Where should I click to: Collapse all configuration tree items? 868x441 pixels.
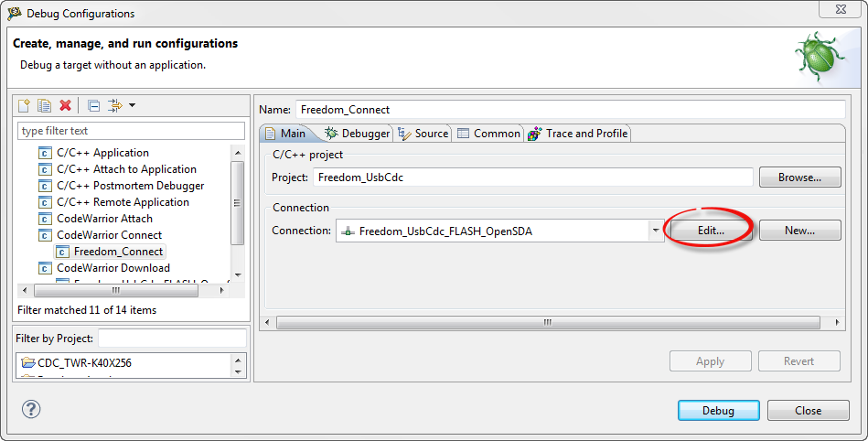93,106
